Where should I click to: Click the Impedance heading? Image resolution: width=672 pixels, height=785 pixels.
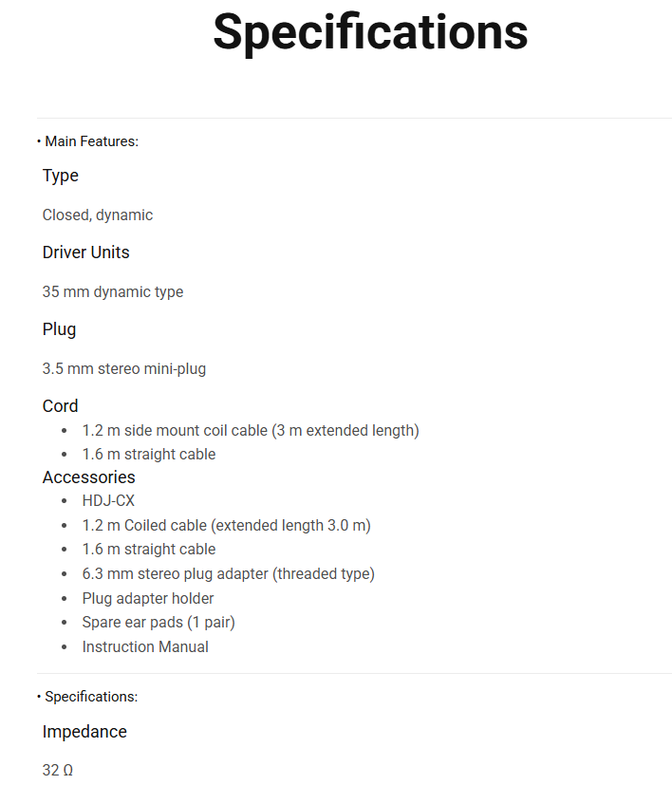(x=84, y=732)
